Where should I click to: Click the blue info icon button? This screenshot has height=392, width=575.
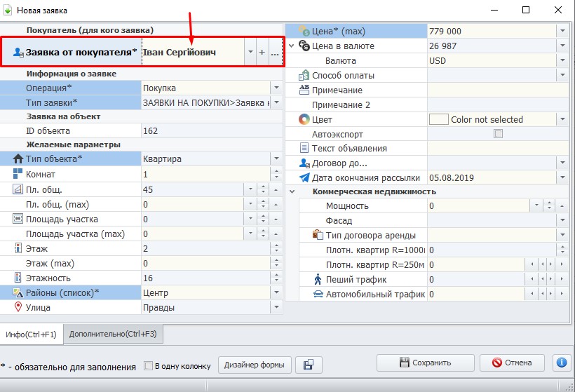coord(561,363)
